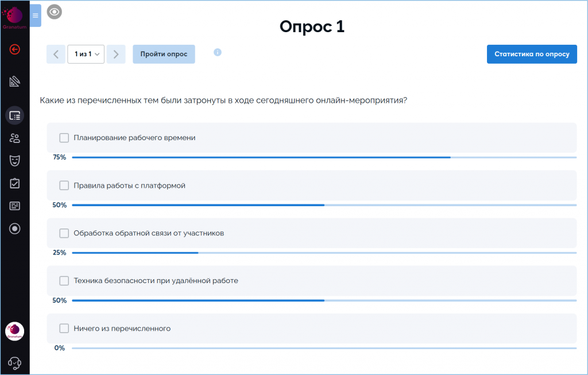
Task: Collapse sidebar using the hamburger menu button
Action: click(36, 16)
